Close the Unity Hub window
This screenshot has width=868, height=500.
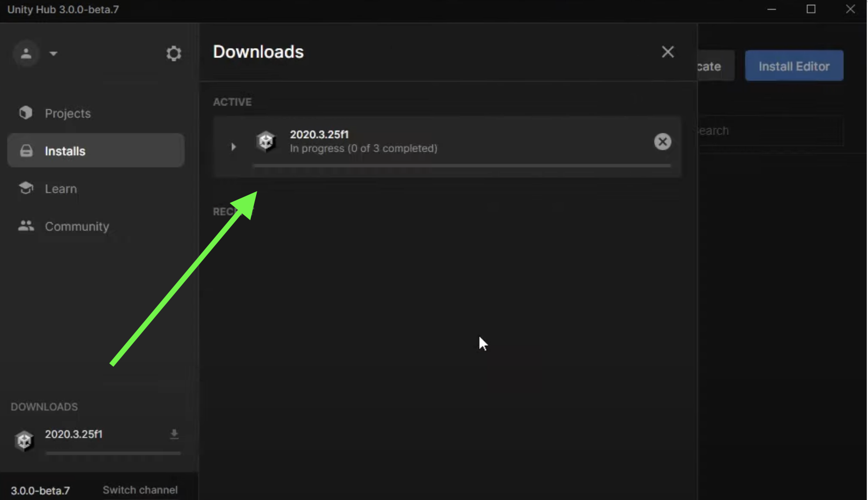coord(850,9)
